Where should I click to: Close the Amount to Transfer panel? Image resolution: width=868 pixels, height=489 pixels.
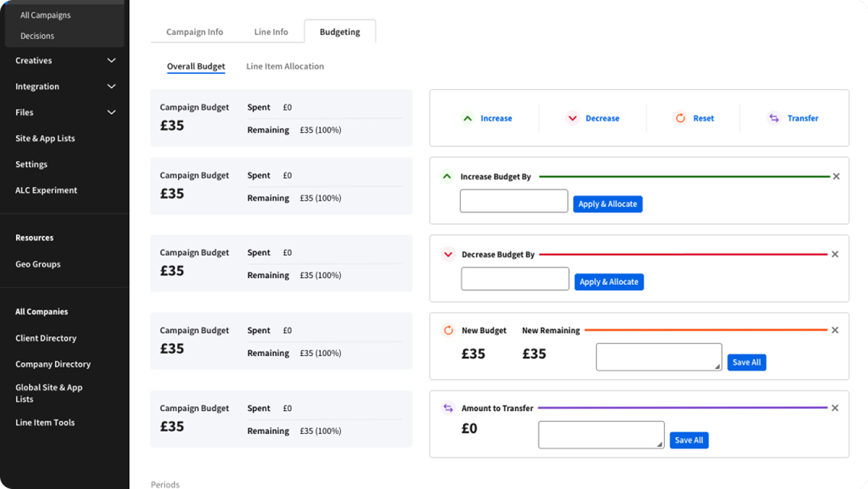(x=835, y=408)
